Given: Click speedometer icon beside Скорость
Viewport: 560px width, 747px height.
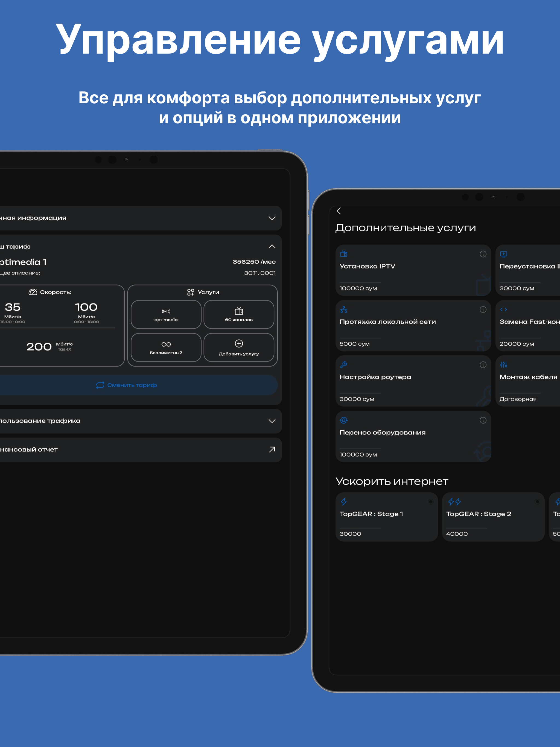Looking at the screenshot, I should [33, 292].
